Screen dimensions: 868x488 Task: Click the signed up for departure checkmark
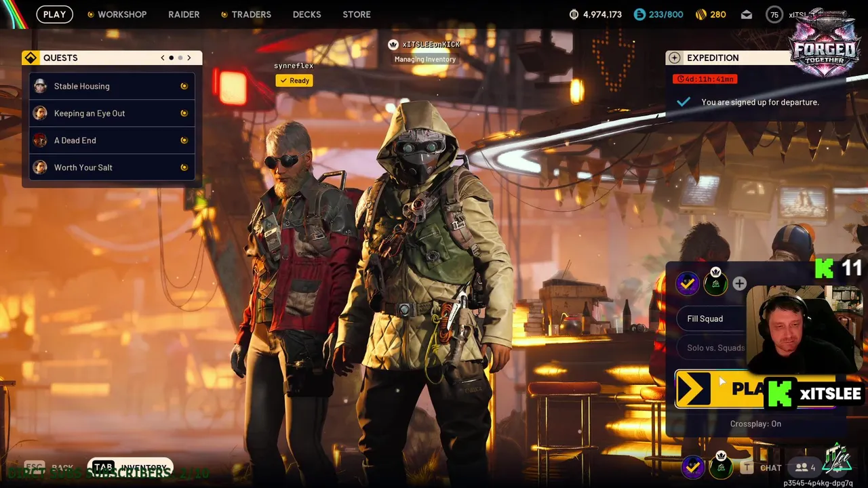[x=684, y=102]
